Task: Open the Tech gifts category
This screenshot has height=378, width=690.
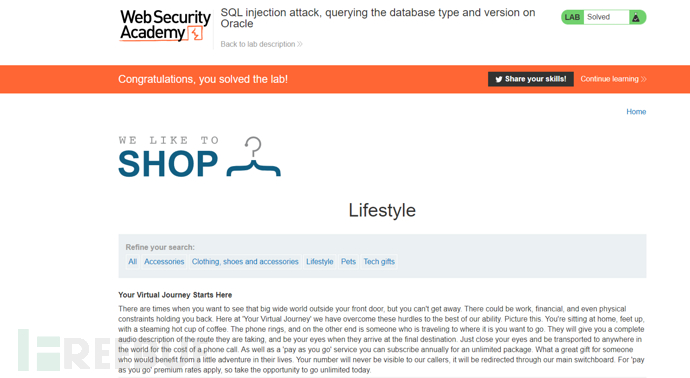Action: pos(379,261)
